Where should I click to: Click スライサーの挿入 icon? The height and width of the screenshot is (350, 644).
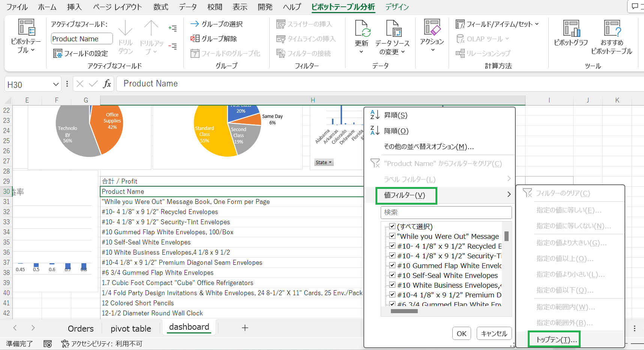tap(281, 24)
